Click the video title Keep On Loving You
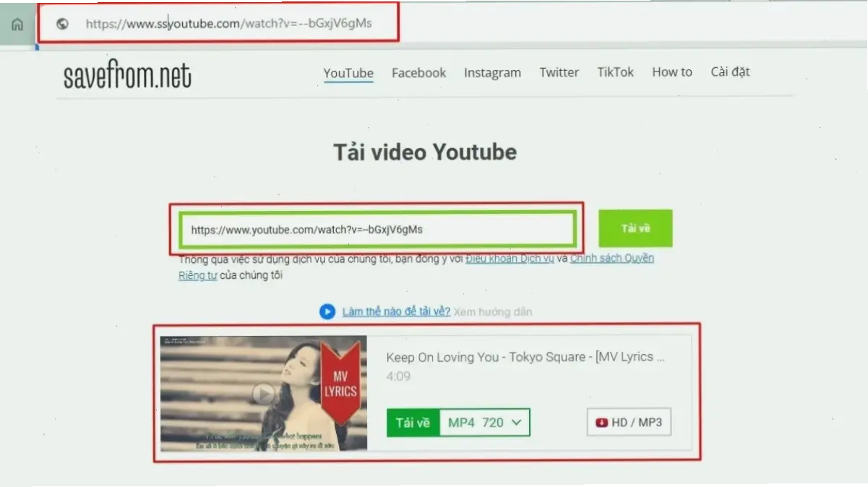 click(525, 357)
